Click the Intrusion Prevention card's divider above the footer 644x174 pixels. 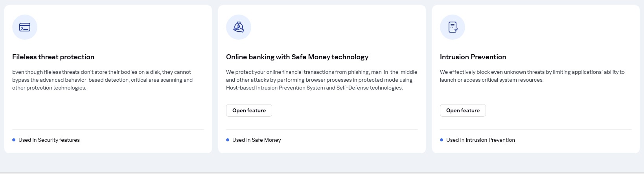pos(536,129)
